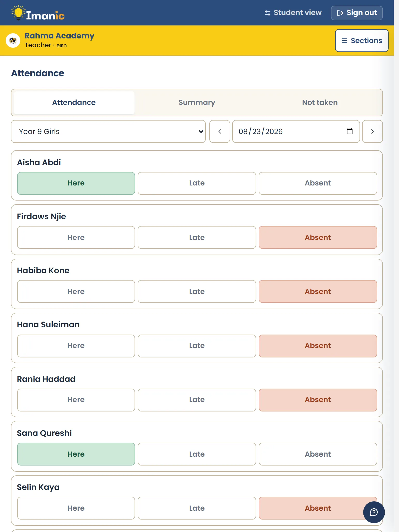Mark Sana Qureshi as Here
This screenshot has height=532, width=399.
click(x=76, y=454)
